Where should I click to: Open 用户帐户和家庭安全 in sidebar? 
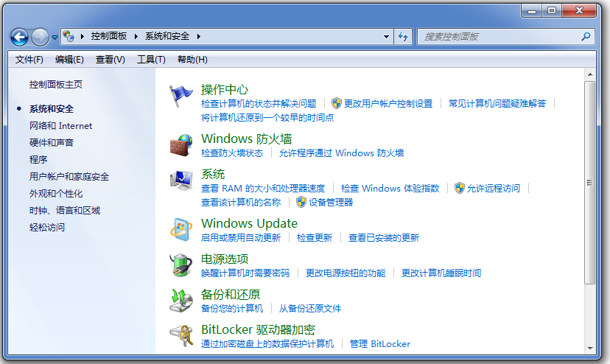(x=69, y=177)
